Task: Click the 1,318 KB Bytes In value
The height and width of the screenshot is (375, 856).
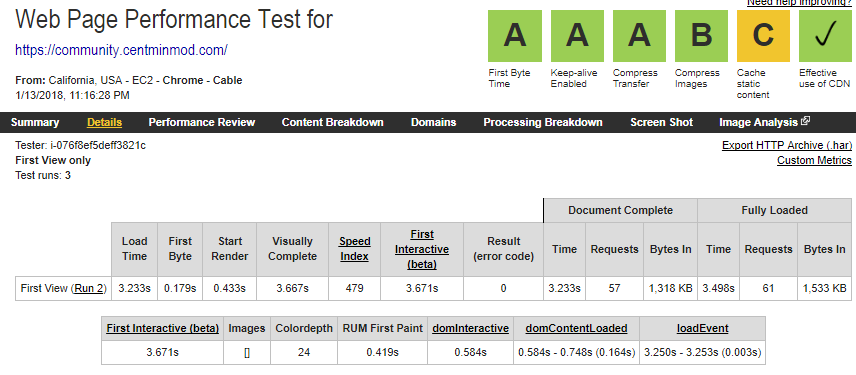Action: point(671,288)
